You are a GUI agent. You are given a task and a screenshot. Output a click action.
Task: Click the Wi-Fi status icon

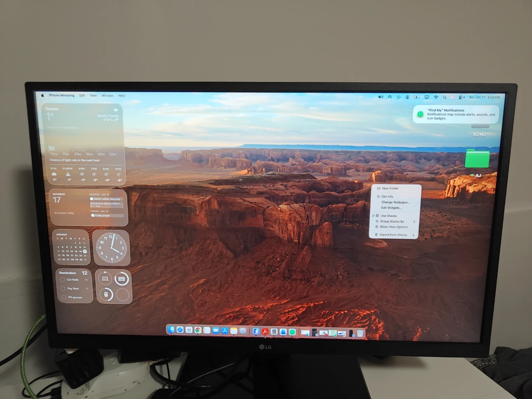click(x=436, y=97)
